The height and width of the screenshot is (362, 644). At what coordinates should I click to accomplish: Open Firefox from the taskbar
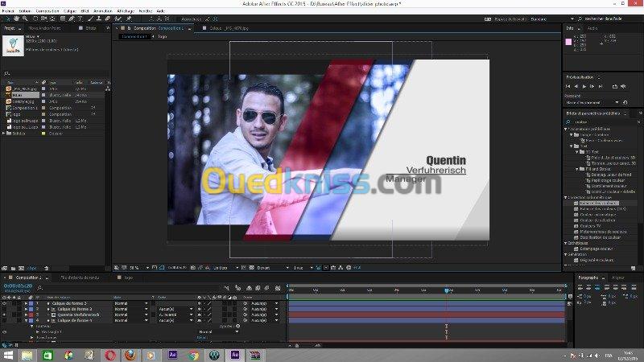tap(130, 355)
